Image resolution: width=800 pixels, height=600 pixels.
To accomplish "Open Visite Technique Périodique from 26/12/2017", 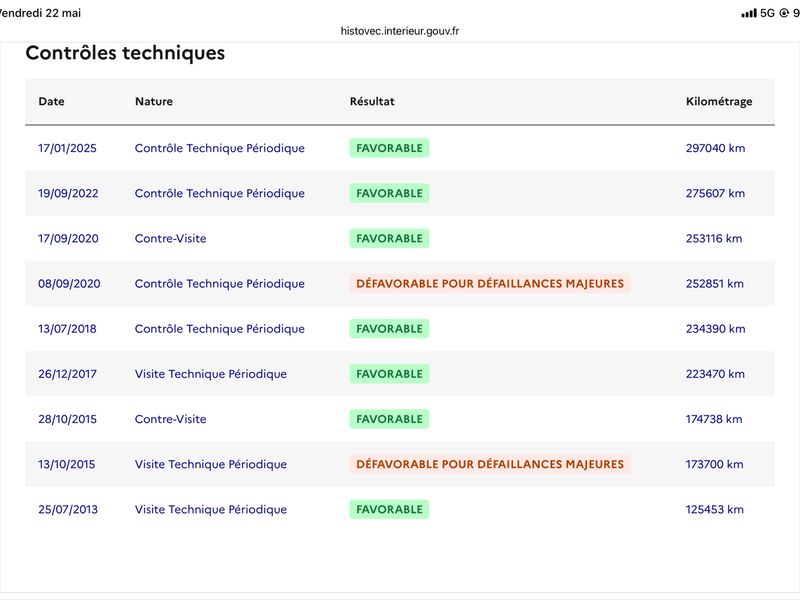I will tap(211, 374).
